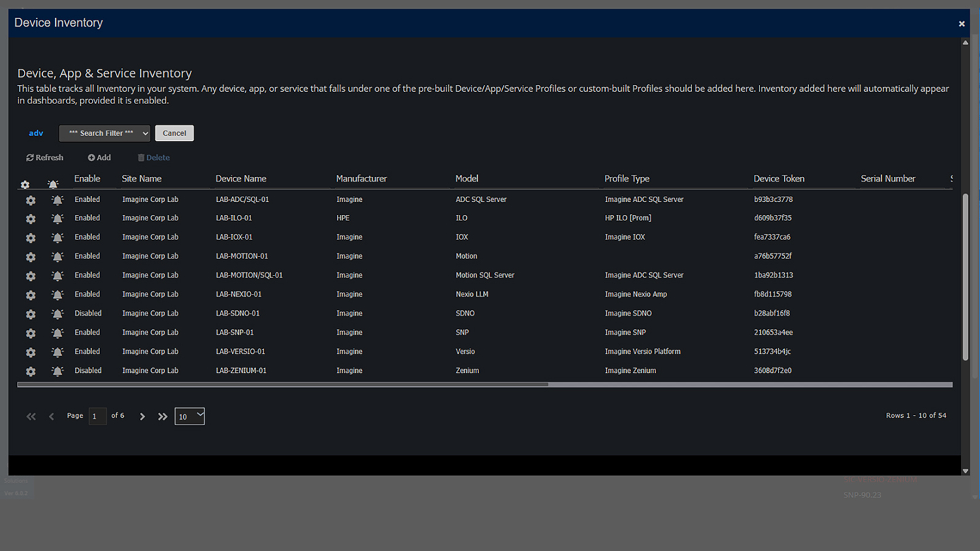Click the dialog vertical scrollbar thumb
The width and height of the screenshot is (980, 551).
[x=965, y=277]
